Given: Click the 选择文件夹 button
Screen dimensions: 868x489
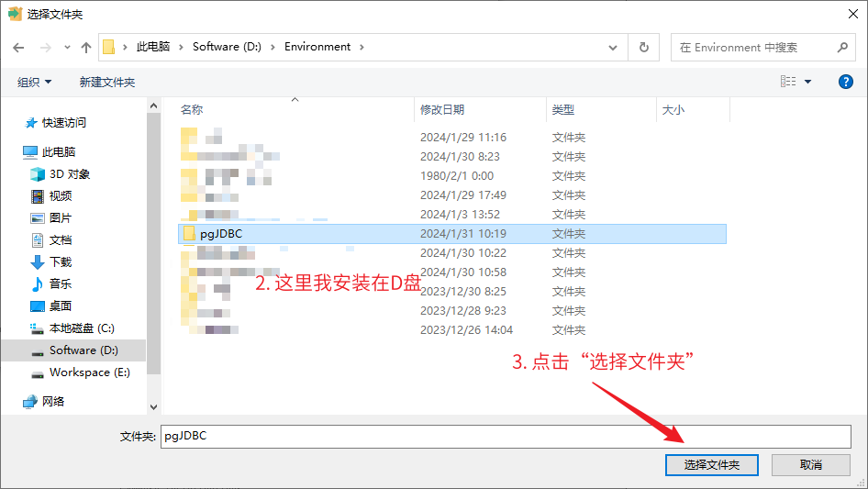Looking at the screenshot, I should click(x=711, y=465).
